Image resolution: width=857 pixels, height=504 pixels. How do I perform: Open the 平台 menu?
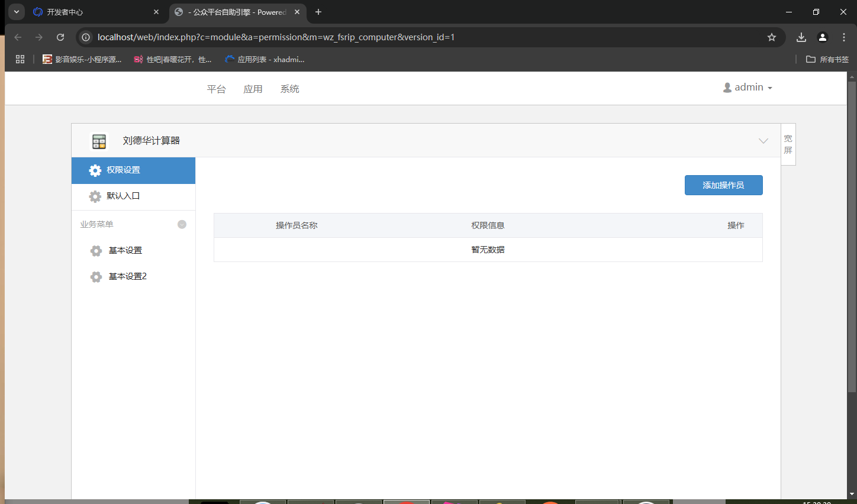pos(216,89)
